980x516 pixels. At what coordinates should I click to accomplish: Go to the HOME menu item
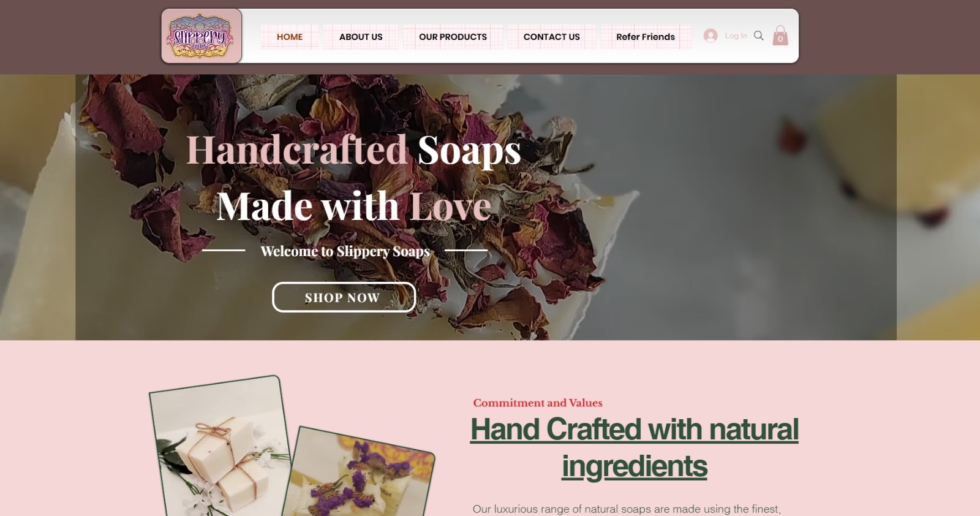(290, 37)
